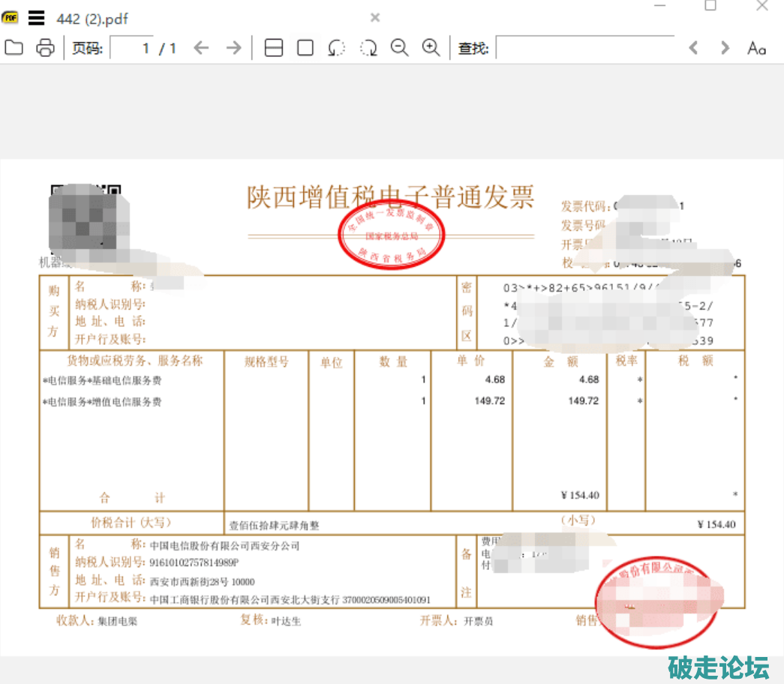Screen dimensions: 784x684
Task: Zoom in with the plus magnifier
Action: point(431,48)
